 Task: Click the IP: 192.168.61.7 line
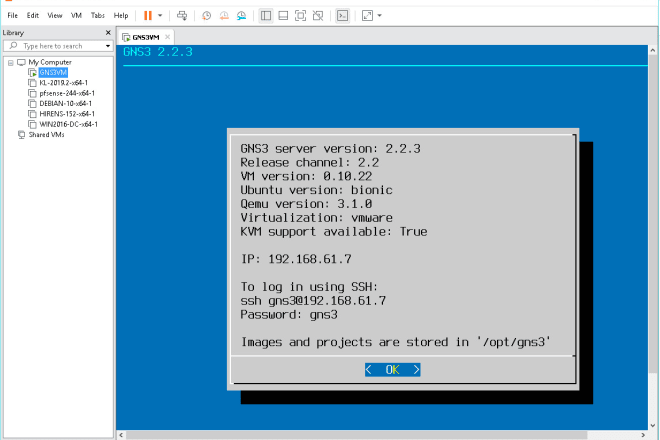pyautogui.click(x=296, y=259)
